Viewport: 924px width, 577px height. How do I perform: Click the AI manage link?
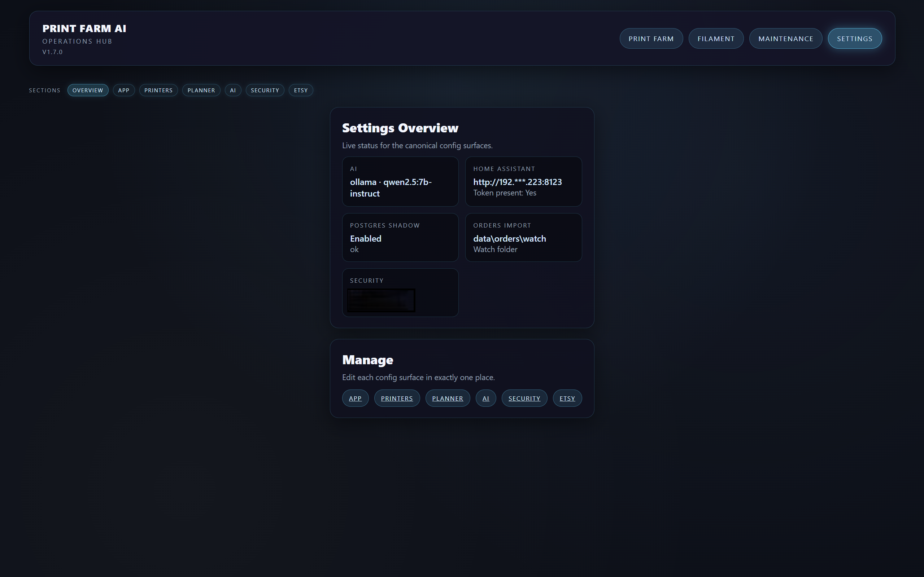click(x=486, y=398)
